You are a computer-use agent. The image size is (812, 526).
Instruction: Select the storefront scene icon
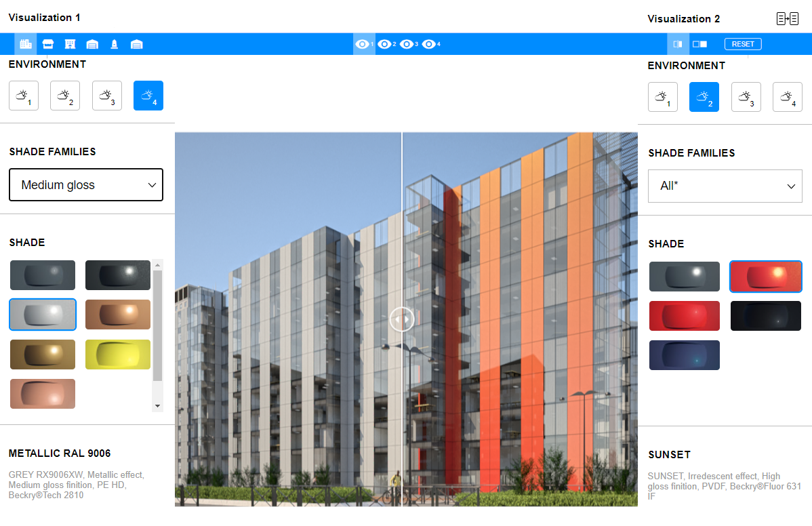[x=48, y=44]
